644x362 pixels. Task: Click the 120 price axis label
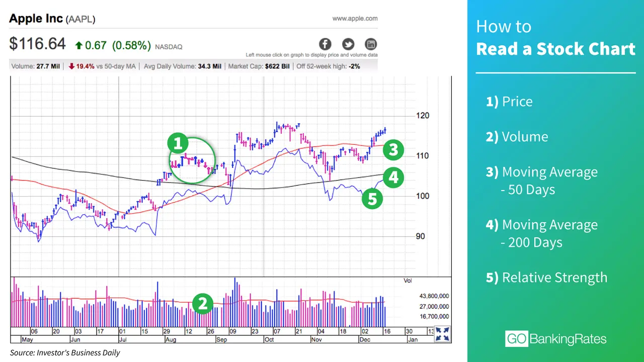(423, 116)
